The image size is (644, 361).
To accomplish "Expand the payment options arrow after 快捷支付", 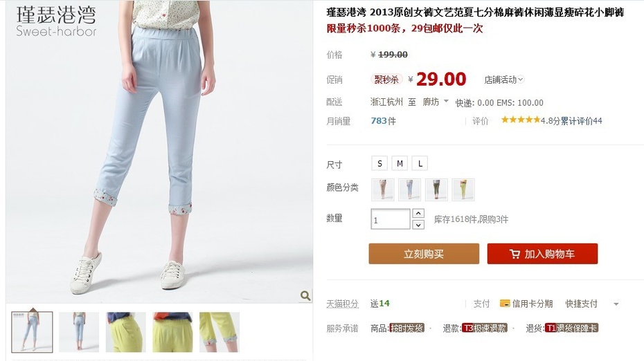I will [x=616, y=304].
